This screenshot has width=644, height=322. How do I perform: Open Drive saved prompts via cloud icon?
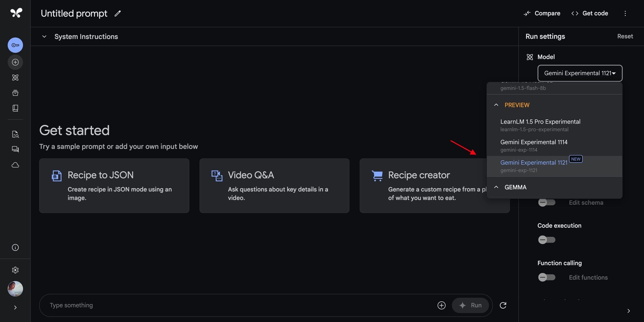point(15,165)
